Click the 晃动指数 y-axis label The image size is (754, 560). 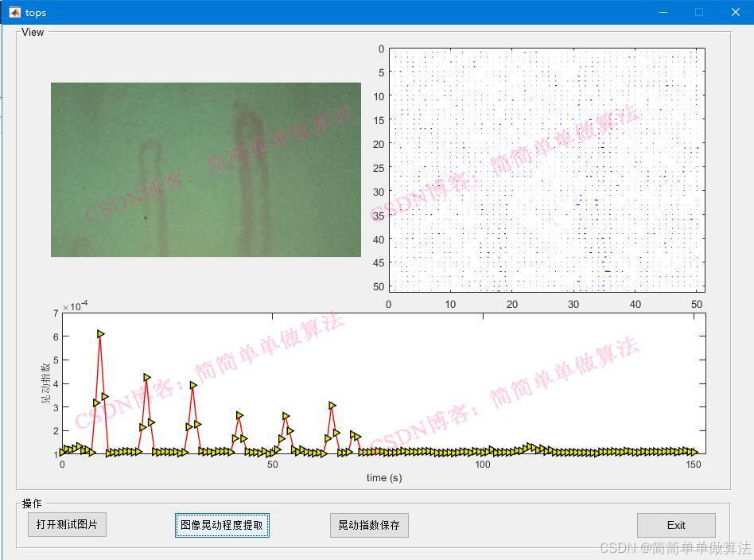(x=46, y=383)
